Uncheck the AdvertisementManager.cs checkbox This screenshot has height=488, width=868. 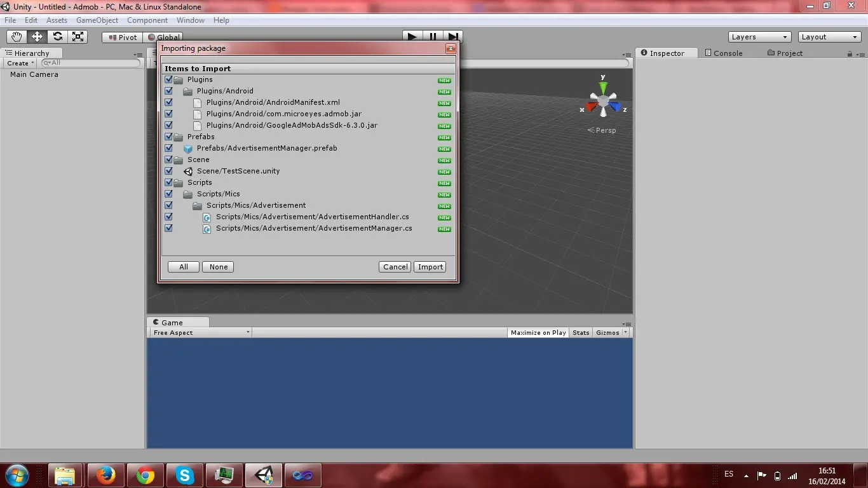click(x=168, y=228)
